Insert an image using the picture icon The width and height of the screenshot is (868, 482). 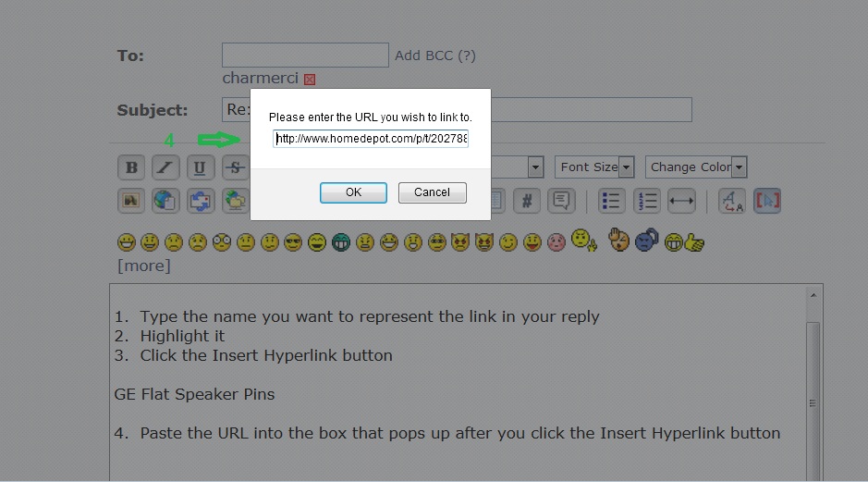[131, 201]
